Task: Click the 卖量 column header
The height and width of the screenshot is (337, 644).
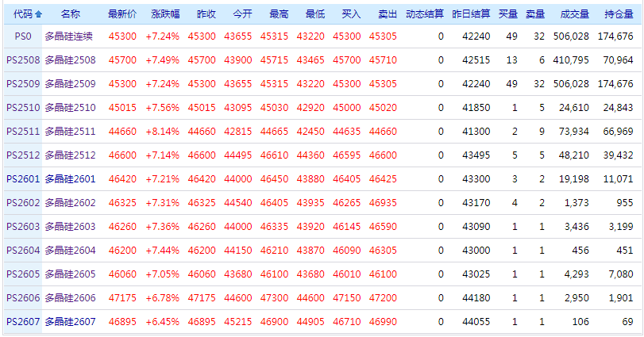Action: (535, 14)
